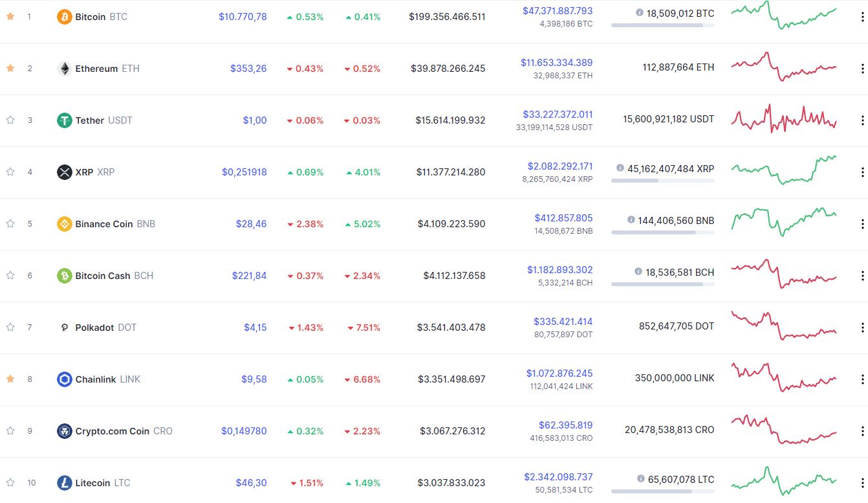Star XRP for the watchlist

click(10, 172)
